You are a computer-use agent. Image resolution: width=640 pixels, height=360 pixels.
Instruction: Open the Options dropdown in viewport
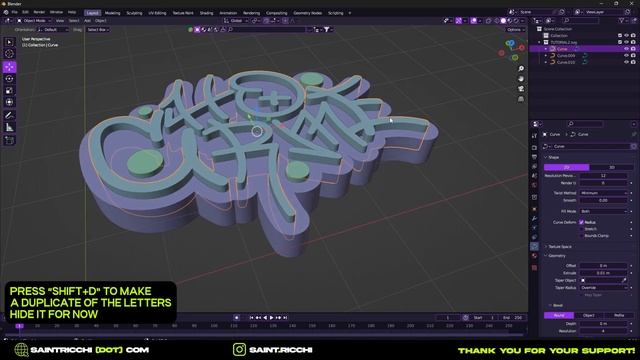coord(516,30)
